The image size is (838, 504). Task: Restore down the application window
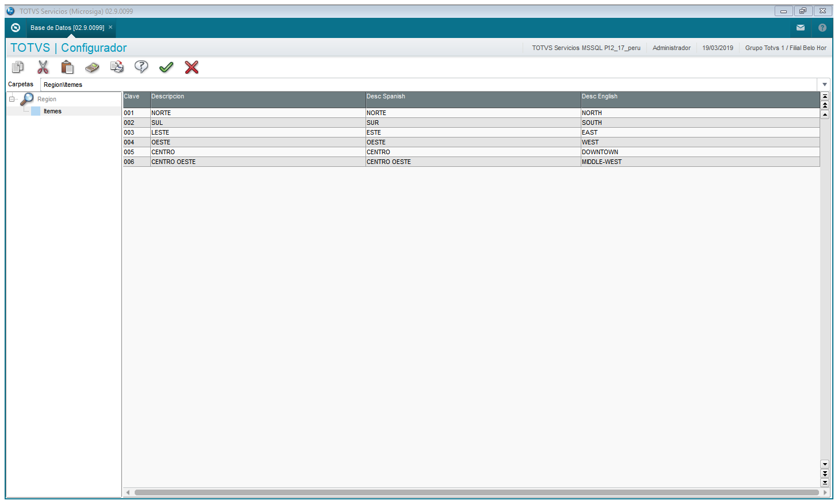[803, 11]
